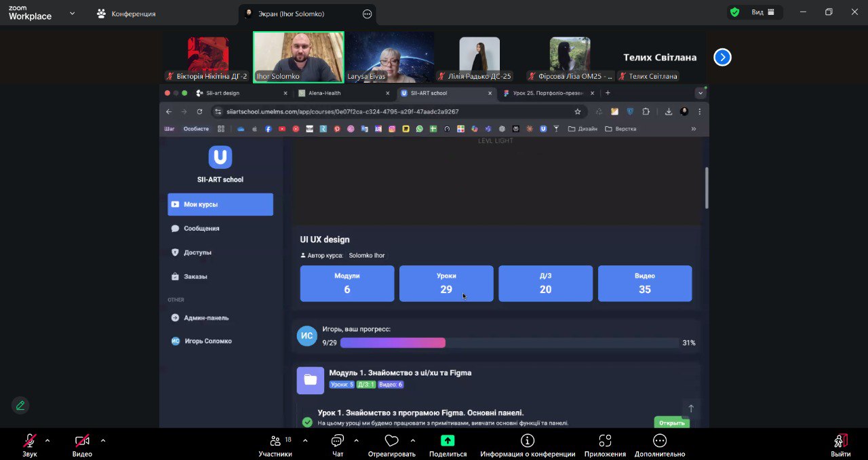
Task: Open the Chat panel icon
Action: (338, 441)
